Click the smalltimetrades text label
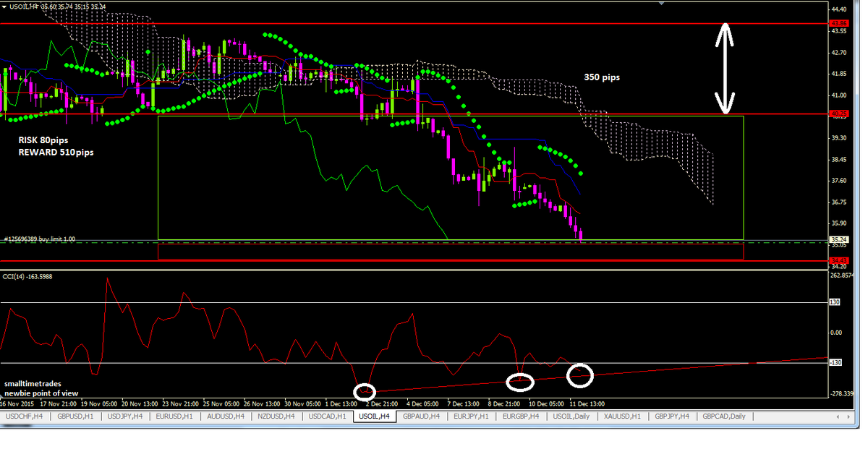The height and width of the screenshot is (462, 868). pyautogui.click(x=33, y=383)
